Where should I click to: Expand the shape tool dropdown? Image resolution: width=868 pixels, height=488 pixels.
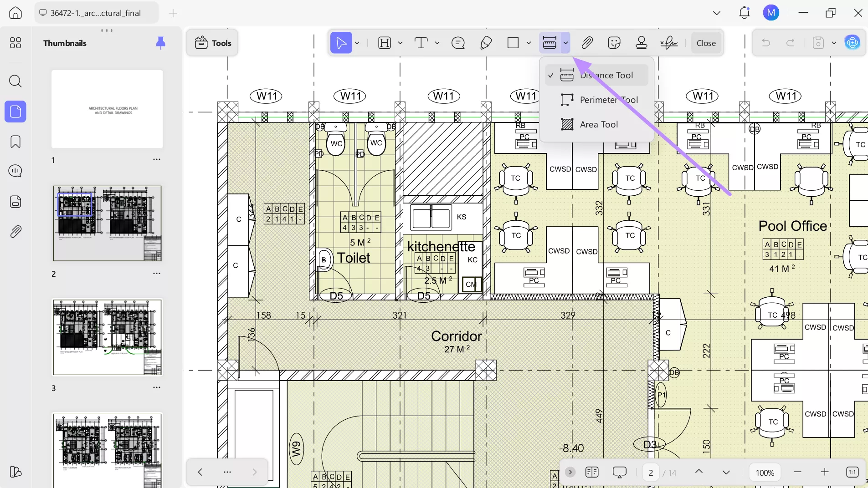529,43
